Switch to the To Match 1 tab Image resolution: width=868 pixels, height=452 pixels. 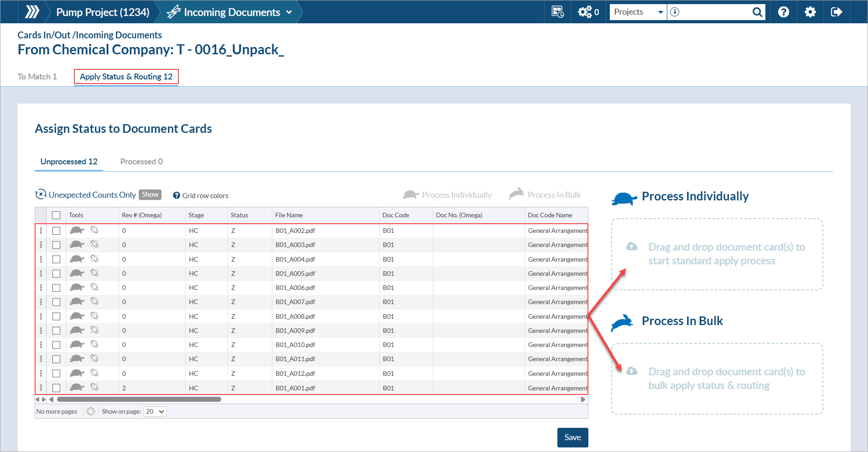click(37, 77)
